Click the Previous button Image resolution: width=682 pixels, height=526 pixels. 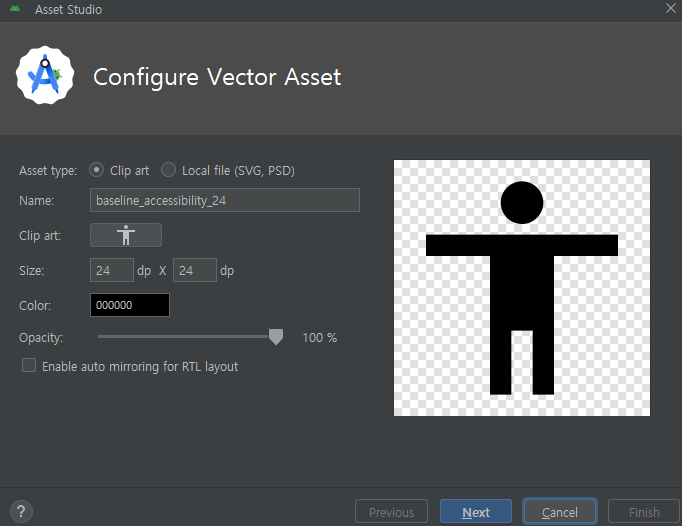pyautogui.click(x=391, y=512)
